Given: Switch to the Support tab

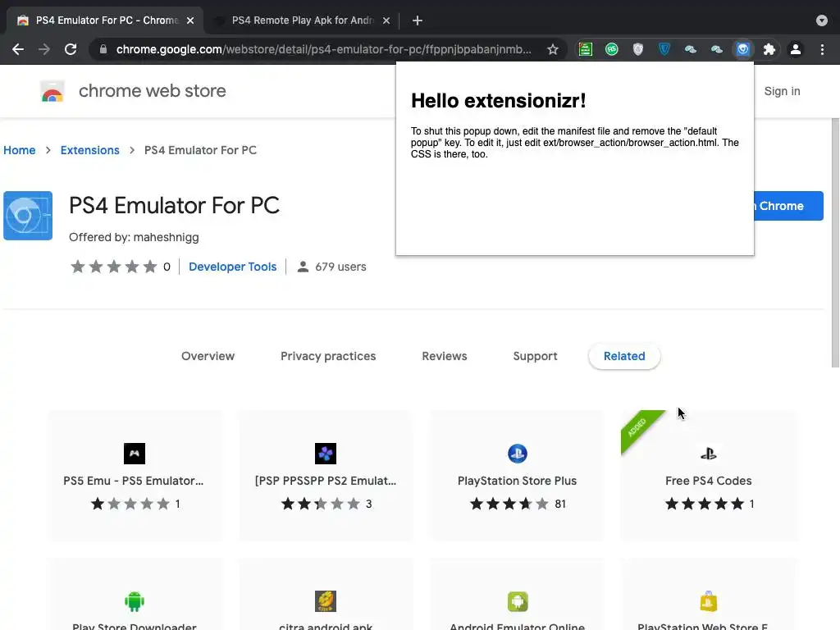Looking at the screenshot, I should point(535,356).
